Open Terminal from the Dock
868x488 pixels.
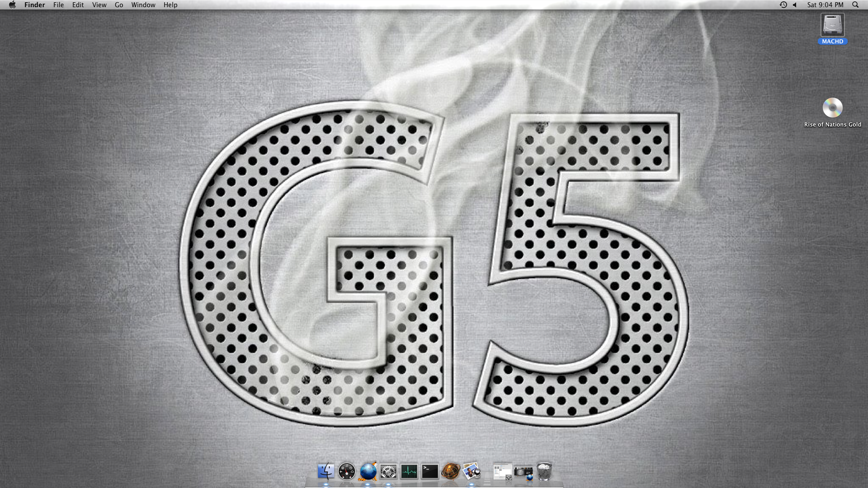pos(430,471)
